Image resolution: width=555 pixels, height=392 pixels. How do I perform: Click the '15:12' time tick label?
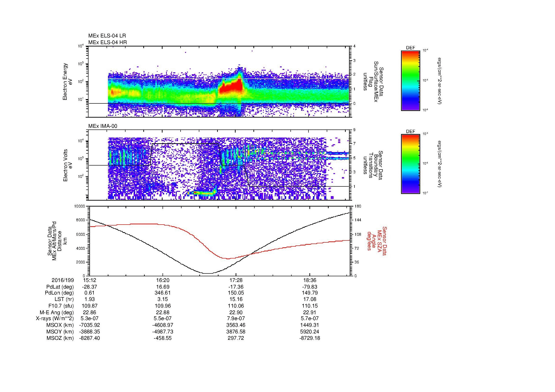[89, 280]
